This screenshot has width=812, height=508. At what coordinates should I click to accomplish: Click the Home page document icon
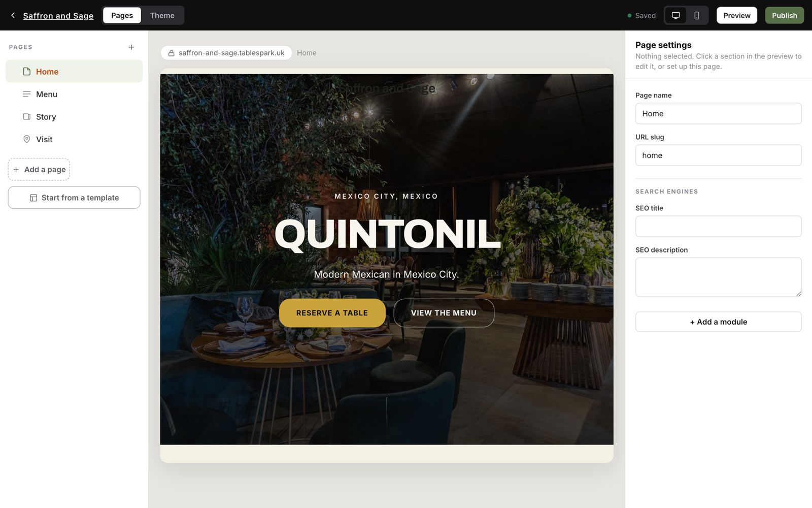(x=27, y=72)
